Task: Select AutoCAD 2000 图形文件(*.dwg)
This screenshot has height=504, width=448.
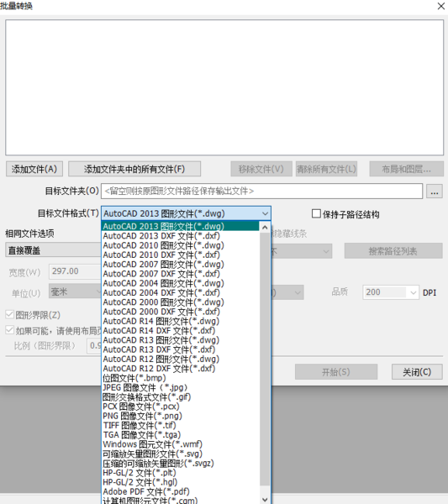Action: coord(181,302)
